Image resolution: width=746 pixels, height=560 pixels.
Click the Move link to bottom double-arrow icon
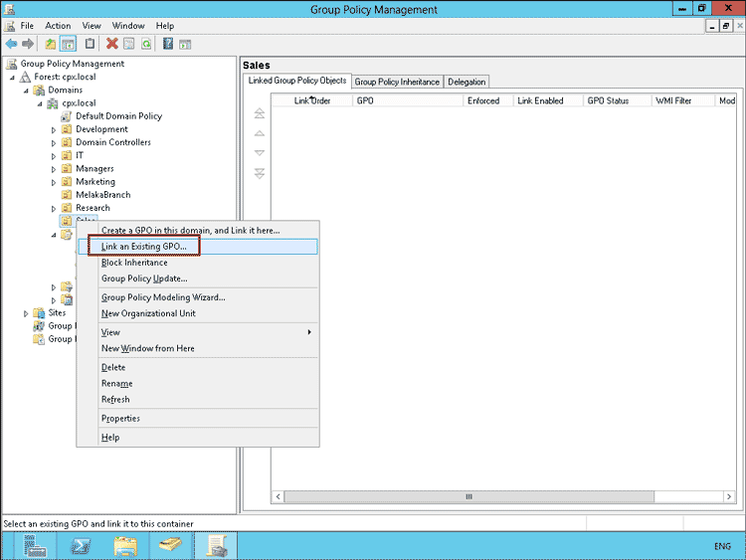(260, 173)
